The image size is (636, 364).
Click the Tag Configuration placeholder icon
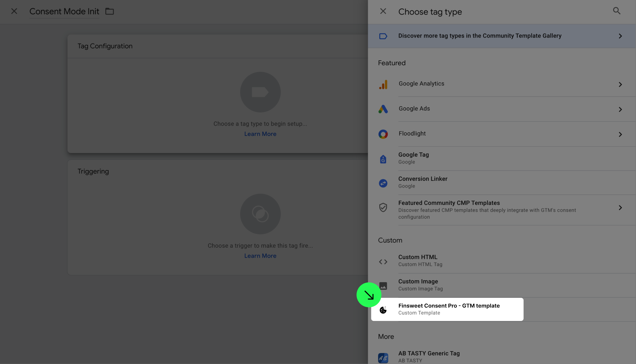click(x=260, y=92)
